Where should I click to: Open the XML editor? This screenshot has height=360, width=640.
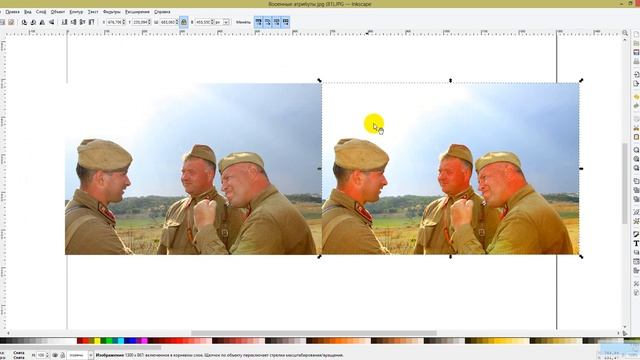(x=636, y=261)
